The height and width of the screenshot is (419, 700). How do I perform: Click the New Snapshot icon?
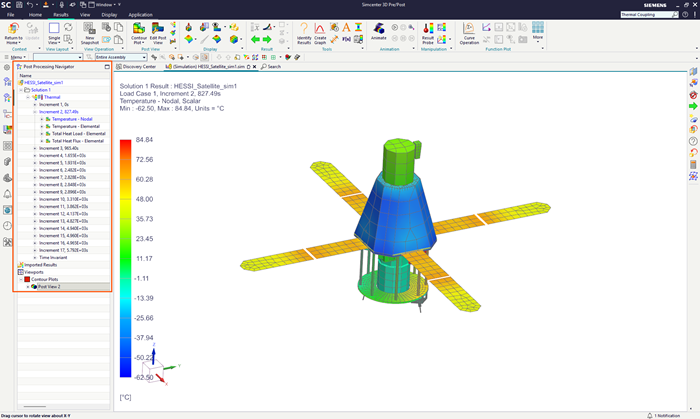pos(89,29)
